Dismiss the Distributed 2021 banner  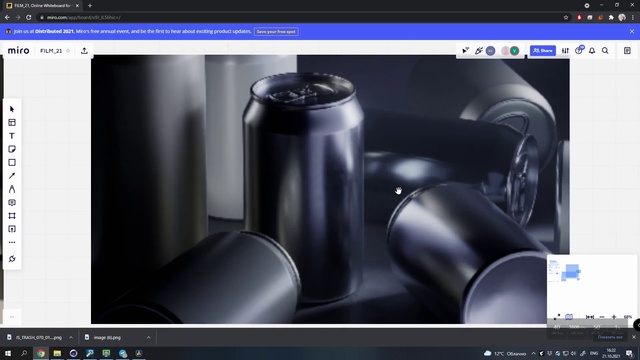632,31
